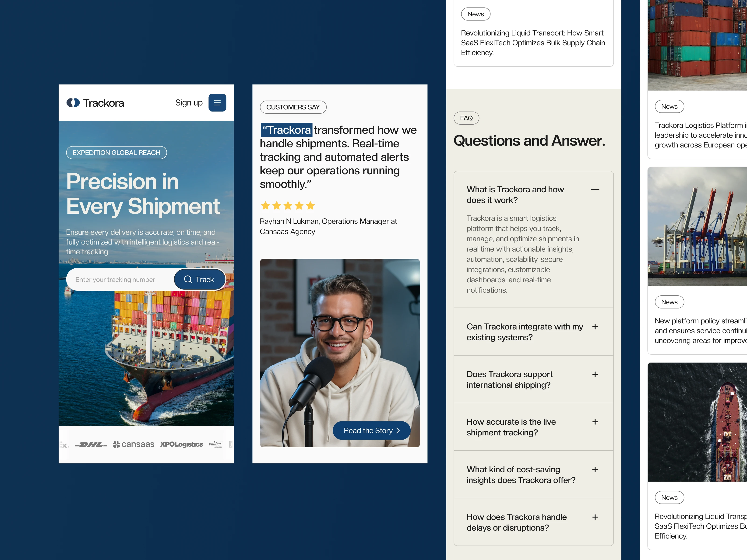
Task: Click the caliber partner logo
Action: point(215,444)
